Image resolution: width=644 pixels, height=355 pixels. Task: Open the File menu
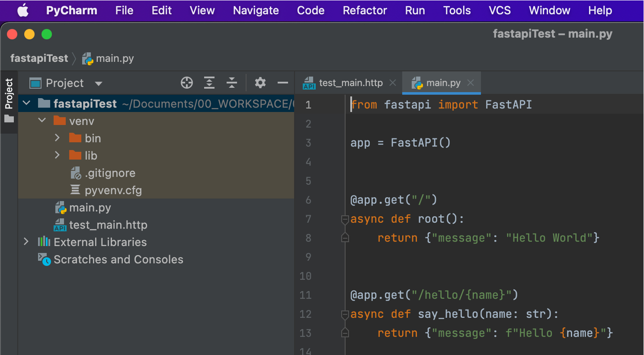click(124, 10)
